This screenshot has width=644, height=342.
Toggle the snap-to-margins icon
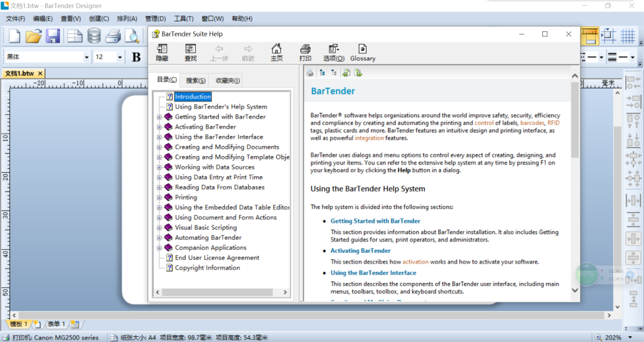pyautogui.click(x=609, y=36)
